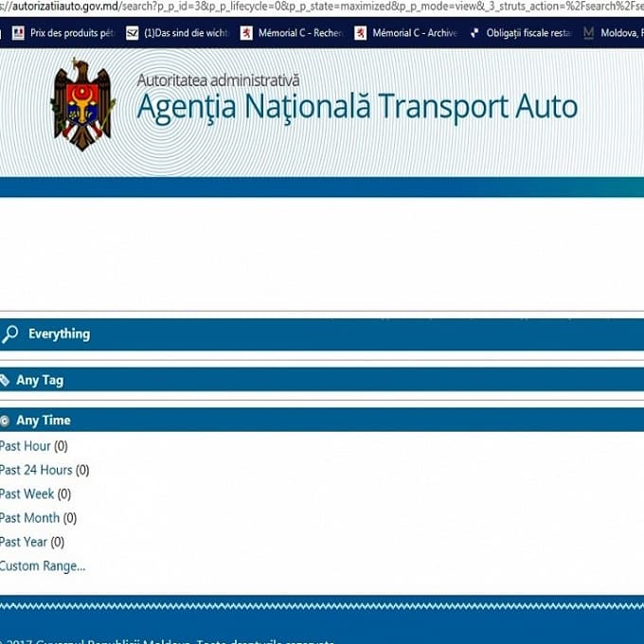Click the magnifier icon beside Everything

pos(10,334)
